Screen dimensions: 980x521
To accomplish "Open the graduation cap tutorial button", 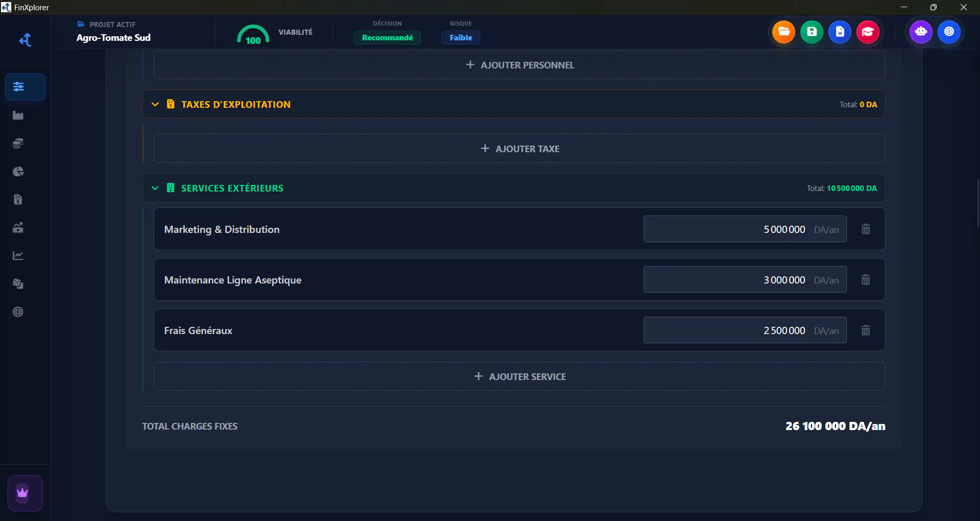I will point(868,32).
